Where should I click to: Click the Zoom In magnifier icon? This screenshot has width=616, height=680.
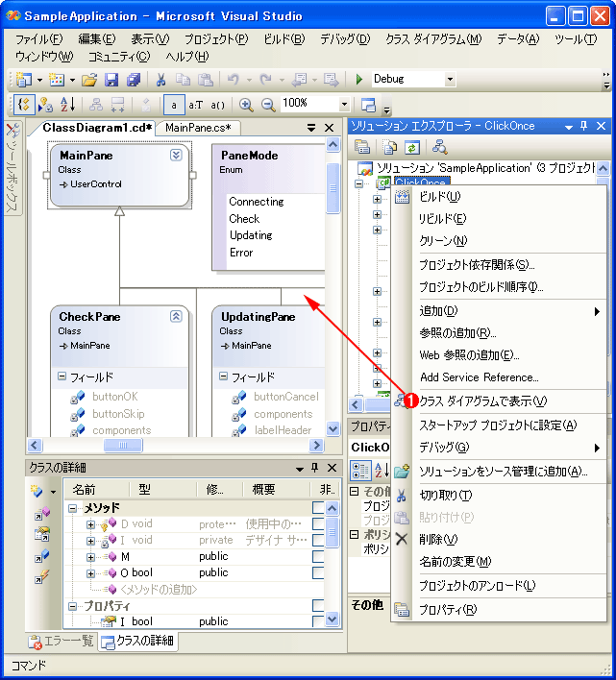point(246,105)
